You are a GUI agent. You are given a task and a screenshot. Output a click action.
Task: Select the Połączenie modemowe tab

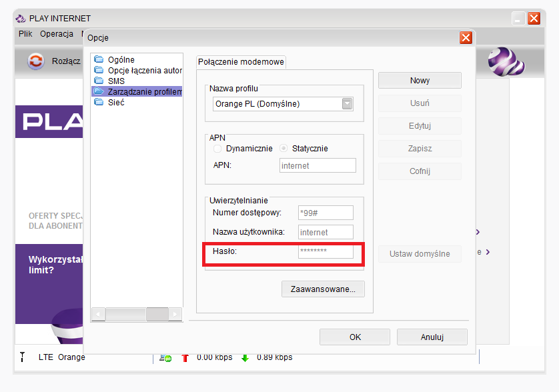pos(241,61)
